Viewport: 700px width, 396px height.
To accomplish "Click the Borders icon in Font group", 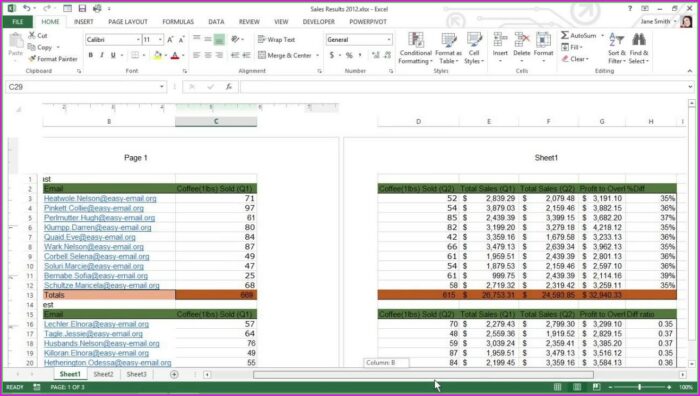I will coord(135,55).
